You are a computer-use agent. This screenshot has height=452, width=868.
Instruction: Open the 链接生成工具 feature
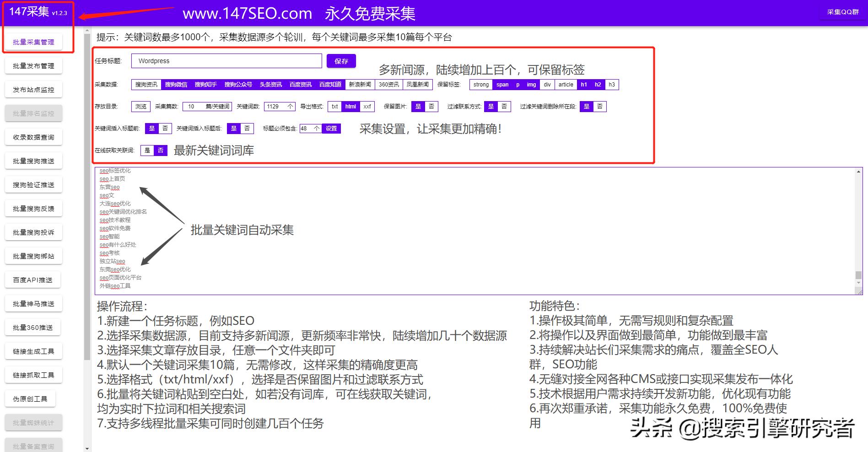(x=32, y=351)
